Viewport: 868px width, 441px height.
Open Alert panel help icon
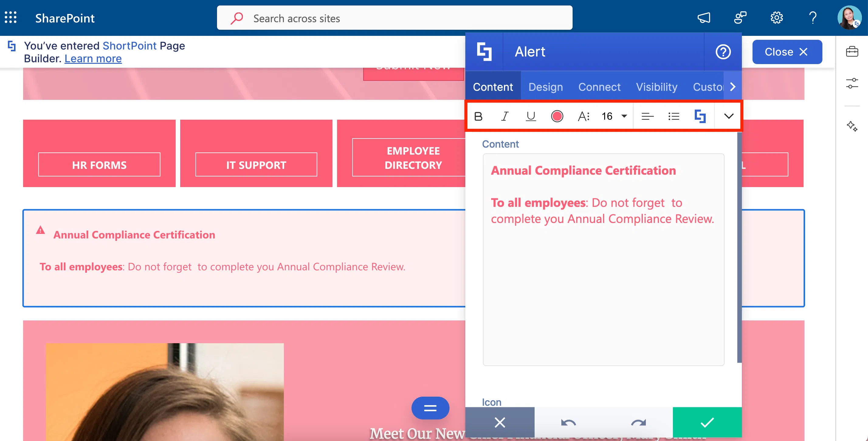coord(723,52)
